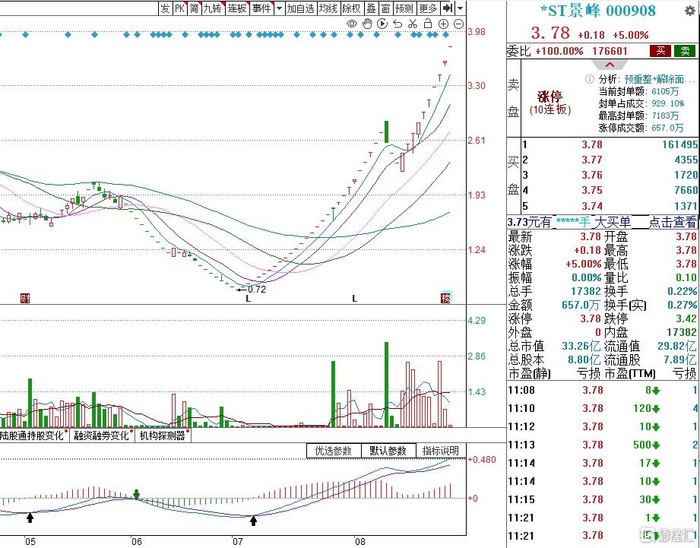Select the hand pan tool

[367, 24]
